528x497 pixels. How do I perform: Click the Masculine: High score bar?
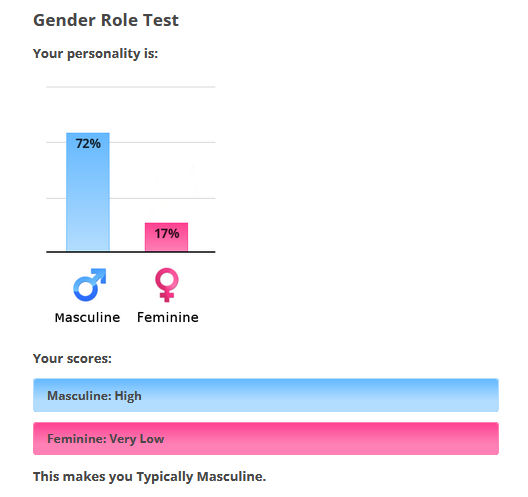click(x=266, y=395)
